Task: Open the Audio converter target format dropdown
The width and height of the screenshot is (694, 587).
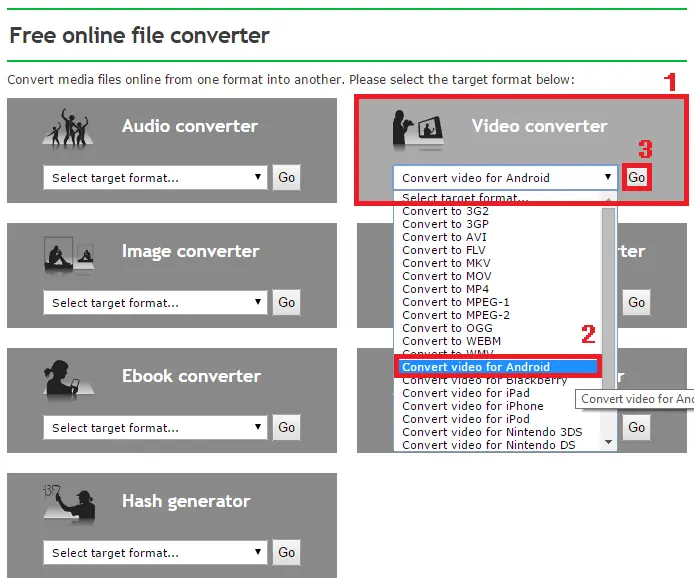Action: point(155,178)
